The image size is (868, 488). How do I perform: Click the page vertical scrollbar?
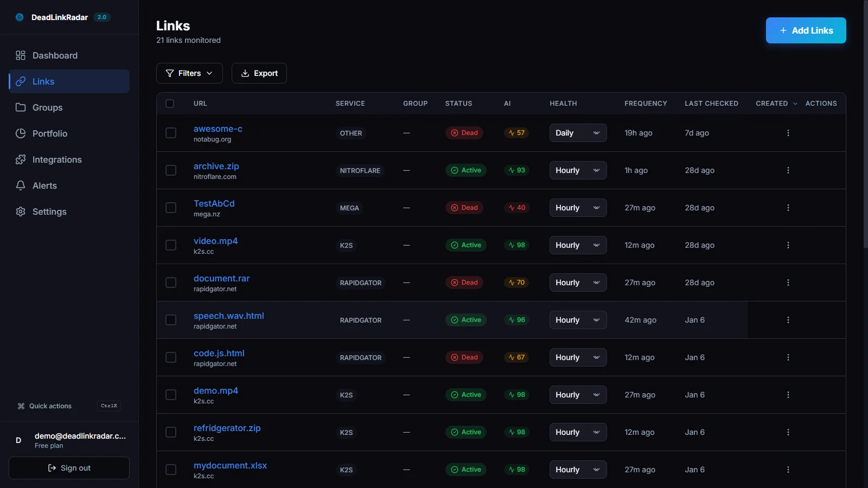point(865,125)
